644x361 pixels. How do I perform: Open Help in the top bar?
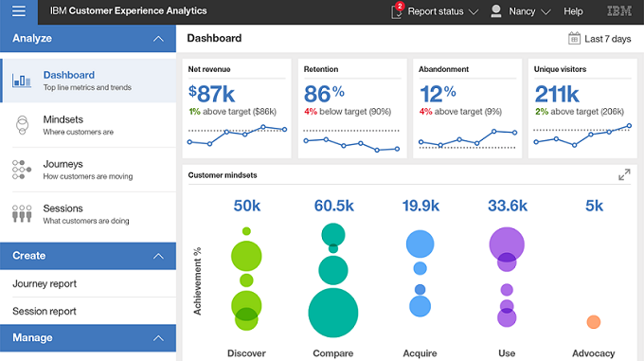pyautogui.click(x=573, y=11)
